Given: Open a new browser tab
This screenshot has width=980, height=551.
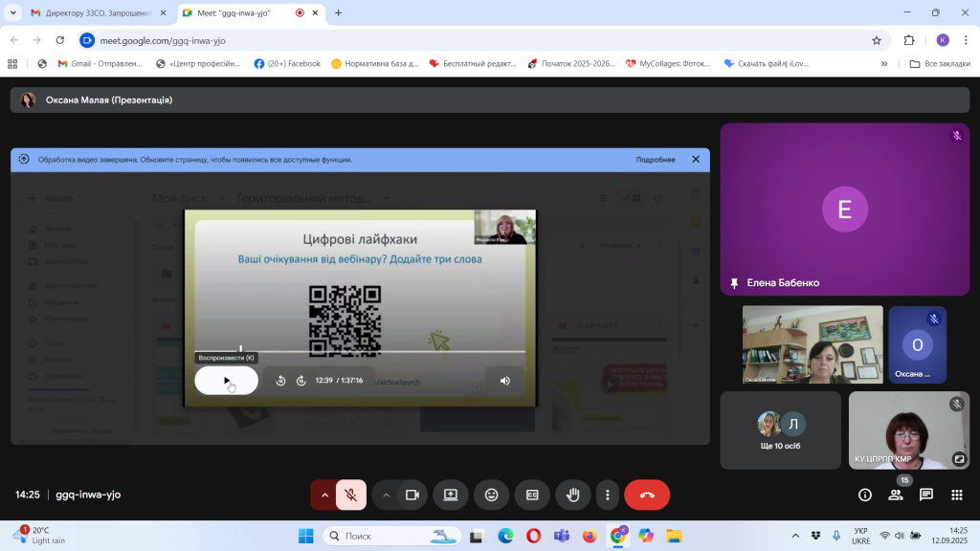Looking at the screenshot, I should tap(338, 12).
